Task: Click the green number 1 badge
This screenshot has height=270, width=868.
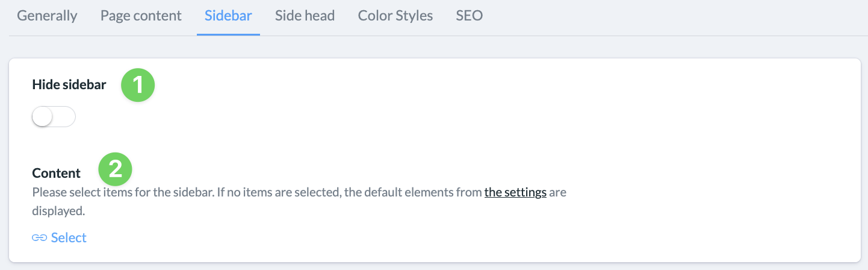Action: click(138, 84)
